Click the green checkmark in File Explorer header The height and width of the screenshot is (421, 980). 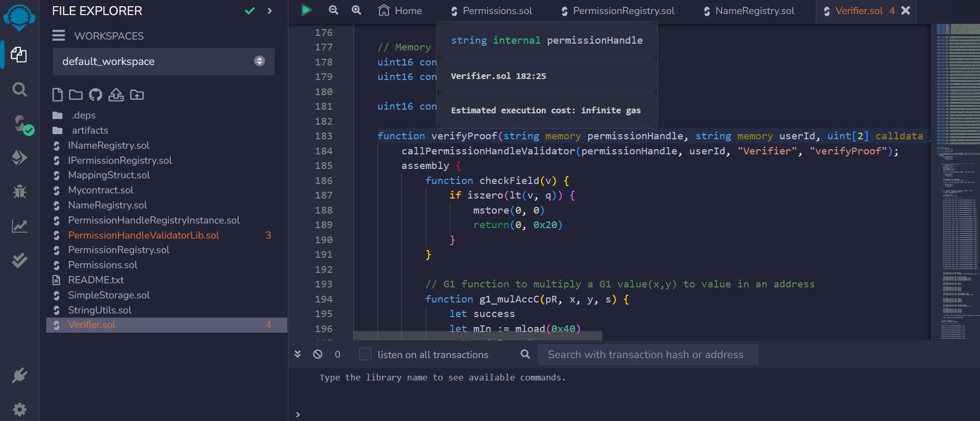pyautogui.click(x=250, y=11)
